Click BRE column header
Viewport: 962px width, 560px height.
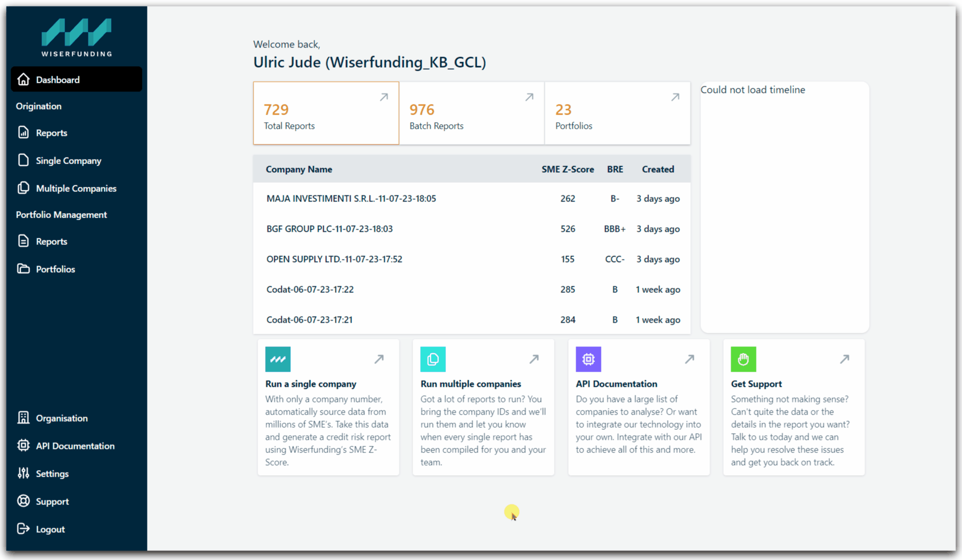(x=615, y=169)
